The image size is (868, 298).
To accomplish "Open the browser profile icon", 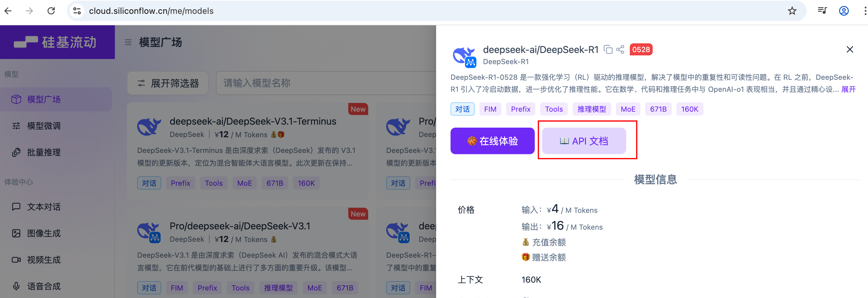I will point(843,11).
